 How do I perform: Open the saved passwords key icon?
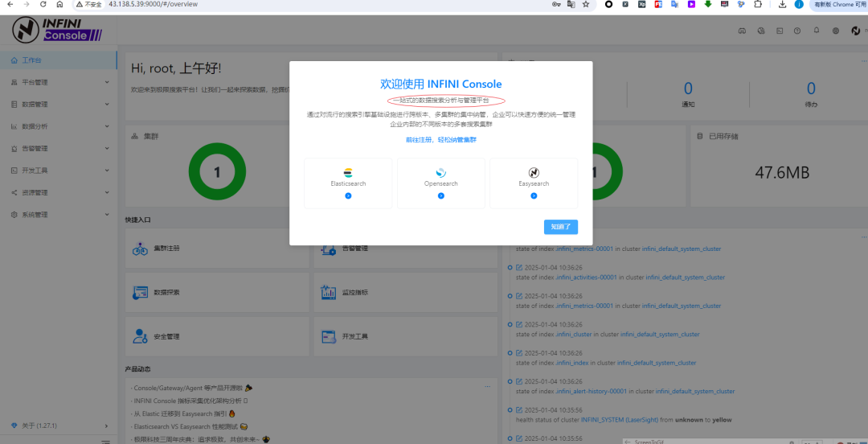click(x=556, y=4)
